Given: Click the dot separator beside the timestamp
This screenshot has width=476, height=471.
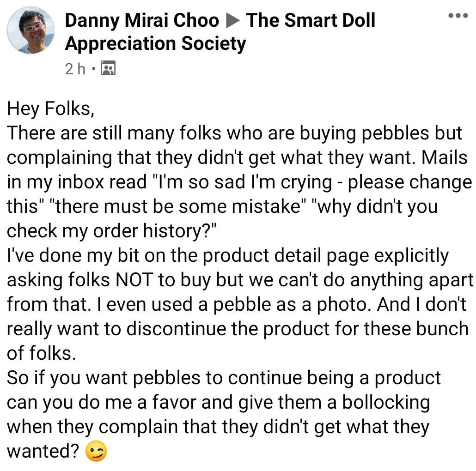Looking at the screenshot, I should pyautogui.click(x=93, y=69).
